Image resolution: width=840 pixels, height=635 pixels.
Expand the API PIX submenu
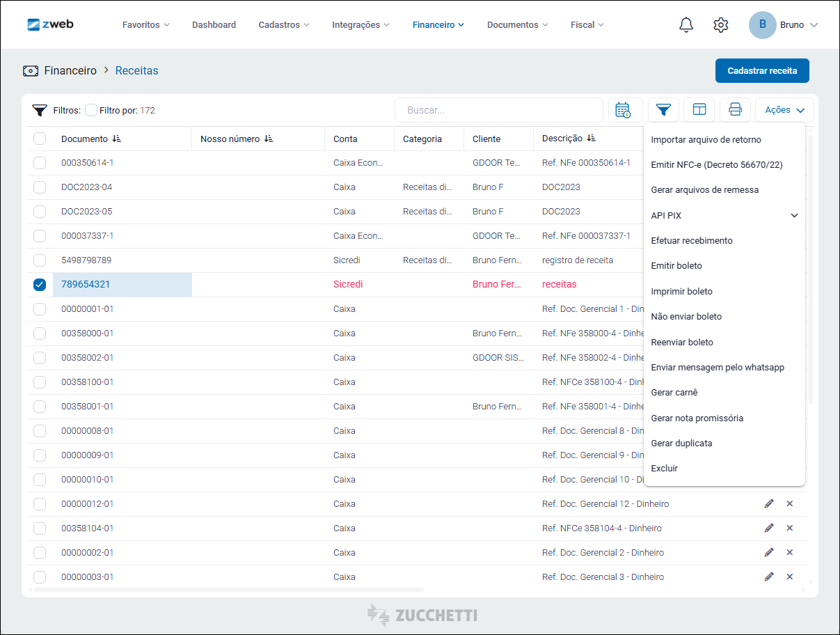[x=794, y=216]
